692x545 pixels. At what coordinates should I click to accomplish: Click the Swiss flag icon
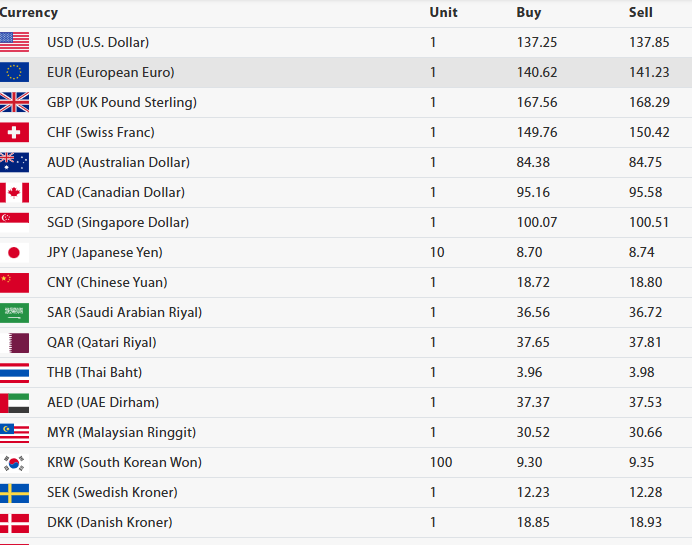point(14,132)
